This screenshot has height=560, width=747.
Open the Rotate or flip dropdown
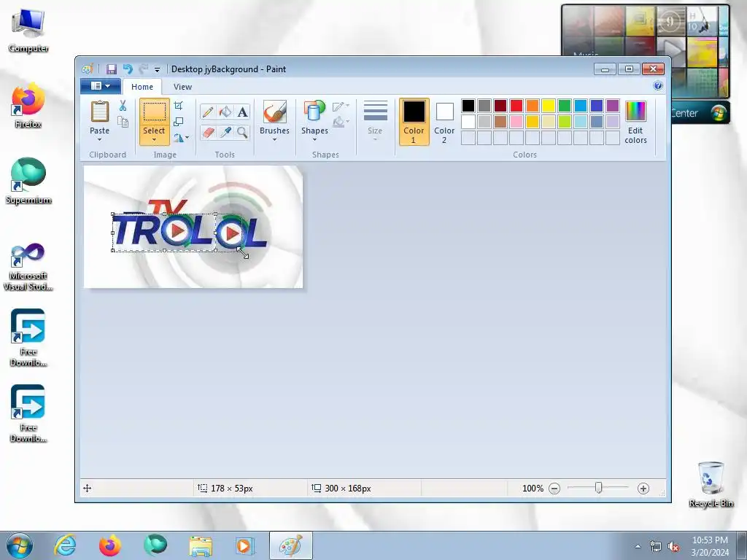(181, 138)
